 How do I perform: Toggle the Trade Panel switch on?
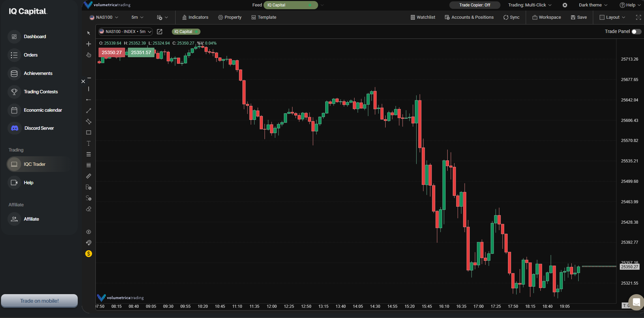pos(636,31)
